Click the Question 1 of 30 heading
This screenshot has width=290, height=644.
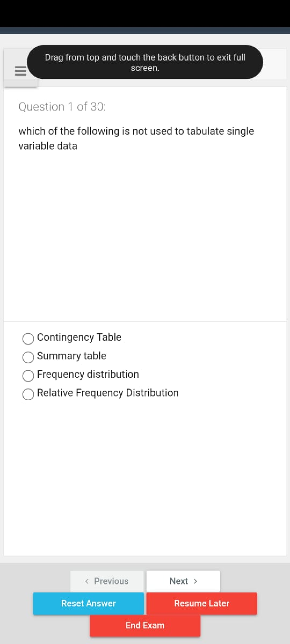coord(62,107)
